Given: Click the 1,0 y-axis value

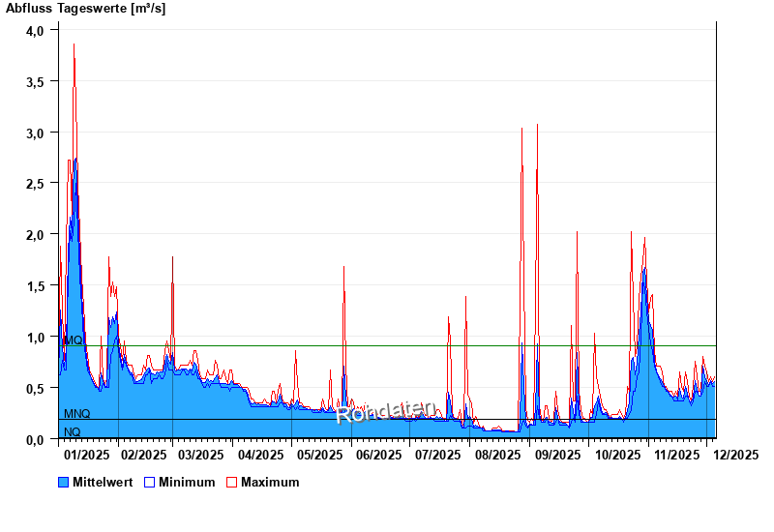Looking at the screenshot, I should click(35, 338).
